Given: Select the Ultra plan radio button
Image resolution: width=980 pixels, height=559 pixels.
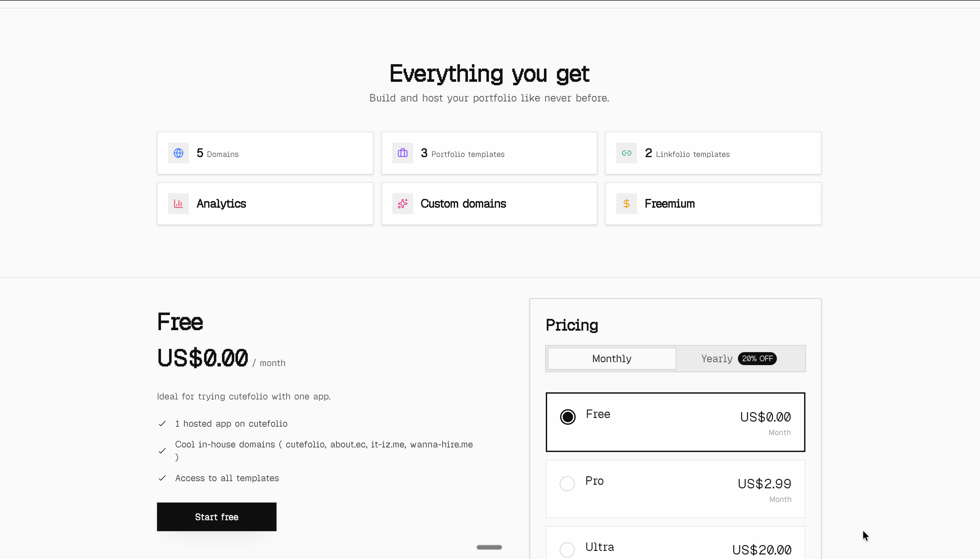Looking at the screenshot, I should (x=567, y=549).
